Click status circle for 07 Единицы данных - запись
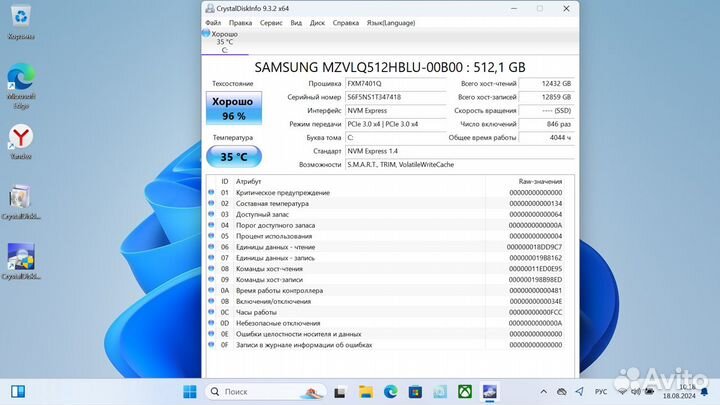Screen dimensions: 720x405 (211, 258)
